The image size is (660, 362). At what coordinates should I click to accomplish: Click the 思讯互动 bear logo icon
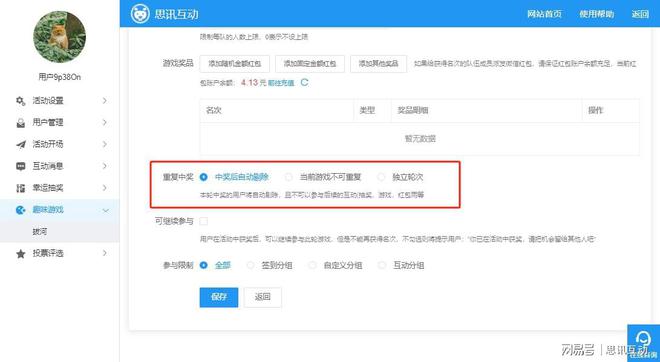[140, 14]
